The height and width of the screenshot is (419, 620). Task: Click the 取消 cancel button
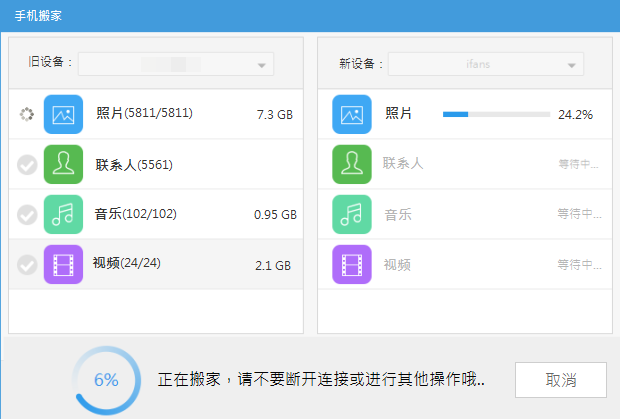click(561, 380)
